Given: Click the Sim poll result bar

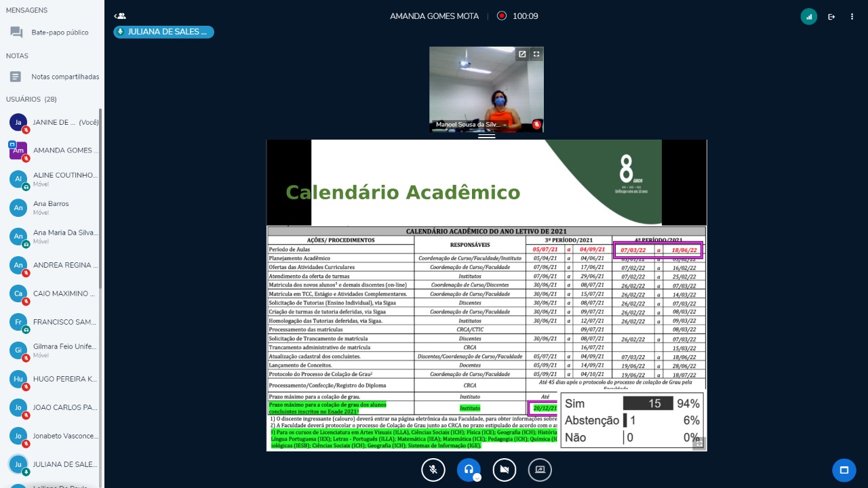Looking at the screenshot, I should pos(649,403).
